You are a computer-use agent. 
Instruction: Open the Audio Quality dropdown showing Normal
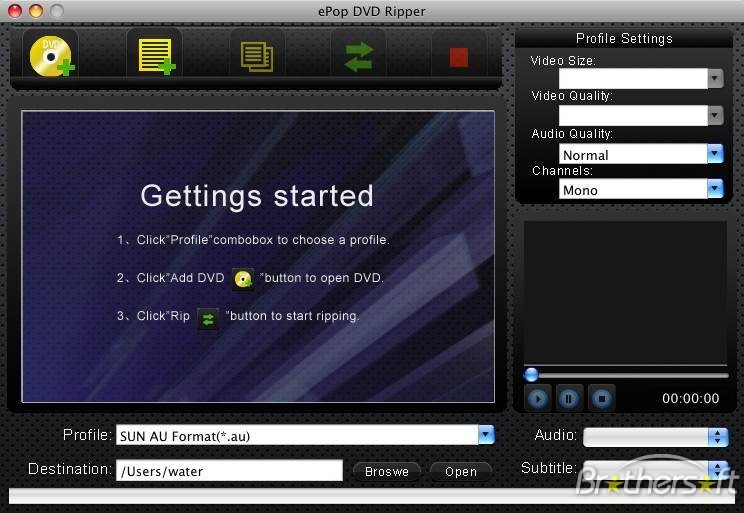tap(715, 154)
